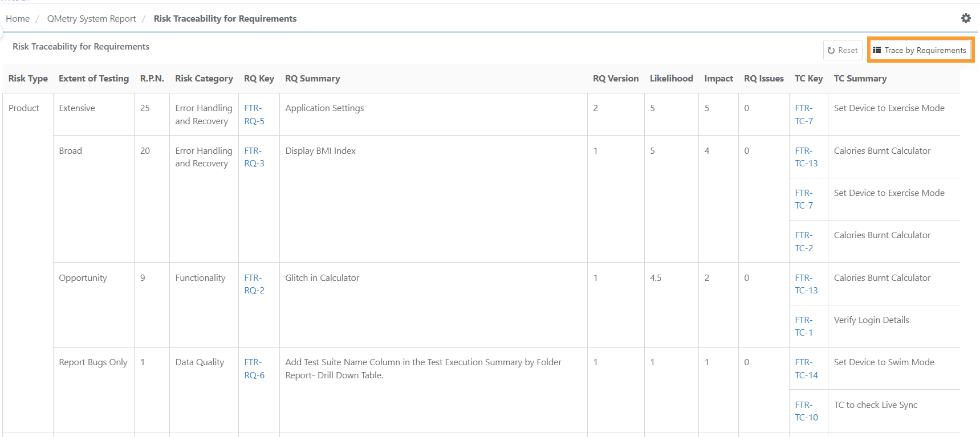Click the Reset button

tap(843, 50)
